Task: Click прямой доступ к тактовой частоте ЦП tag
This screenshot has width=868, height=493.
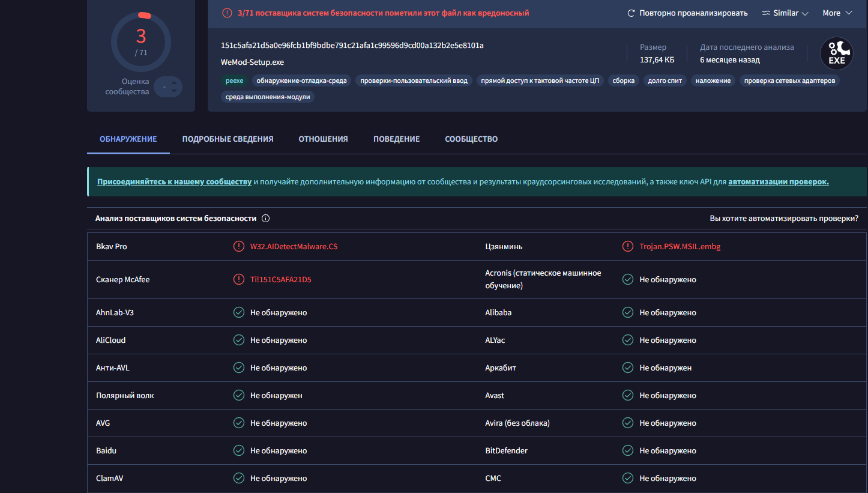Action: pos(540,80)
